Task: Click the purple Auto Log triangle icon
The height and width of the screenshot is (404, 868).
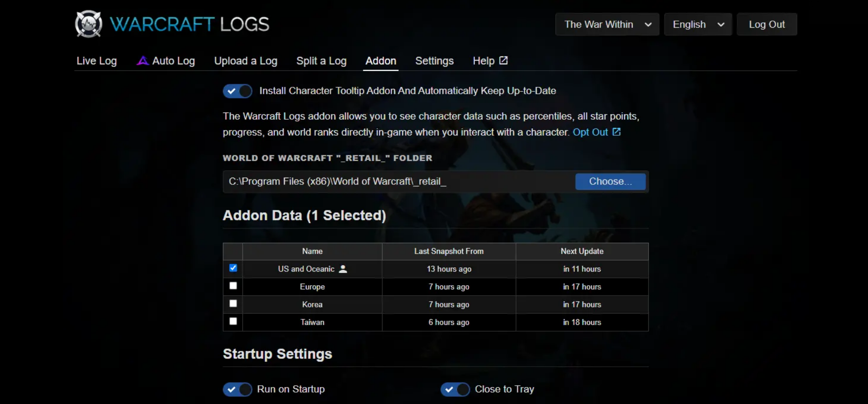Action: (x=143, y=61)
